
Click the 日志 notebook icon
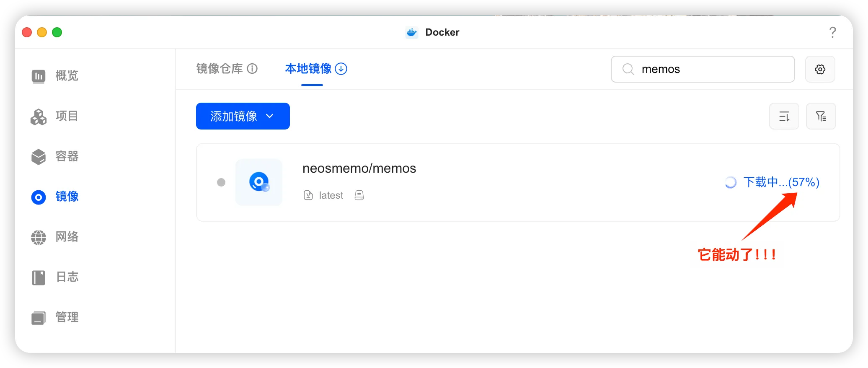39,277
